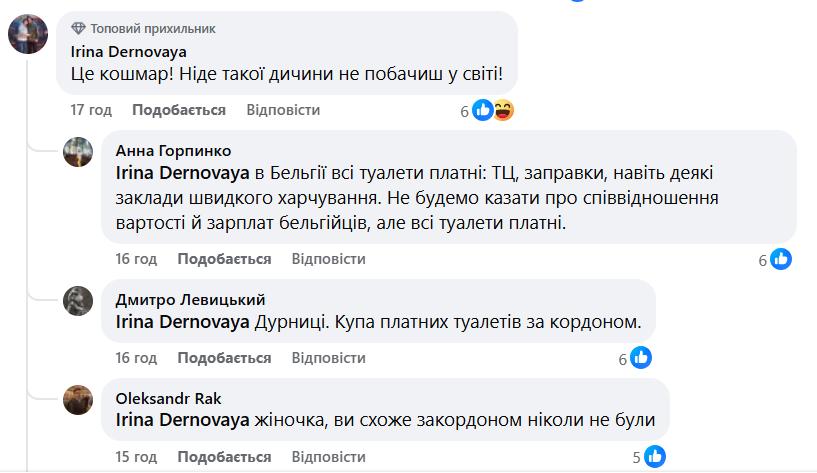This screenshot has width=817, height=473.
Task: Open Анна Горпинко's profile name link
Action: pyautogui.click(x=173, y=151)
